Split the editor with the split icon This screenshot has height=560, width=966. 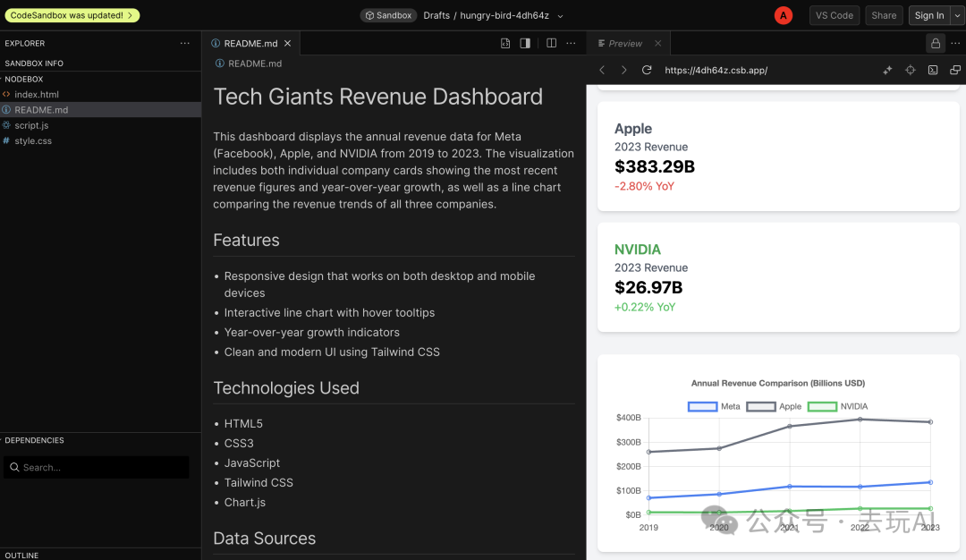click(x=551, y=43)
